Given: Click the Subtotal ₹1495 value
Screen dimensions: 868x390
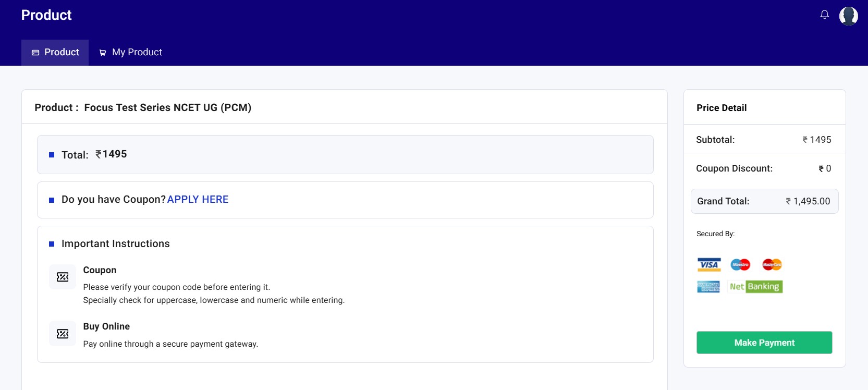Looking at the screenshot, I should click(x=817, y=140).
